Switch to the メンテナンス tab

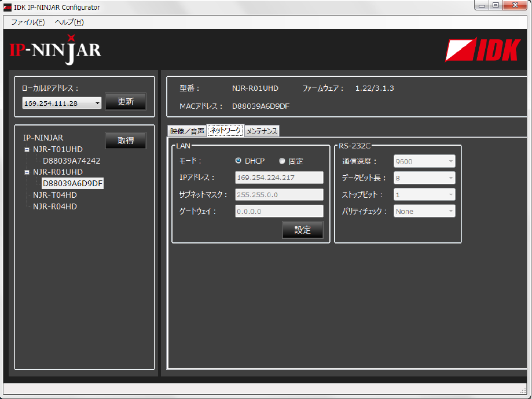click(262, 131)
